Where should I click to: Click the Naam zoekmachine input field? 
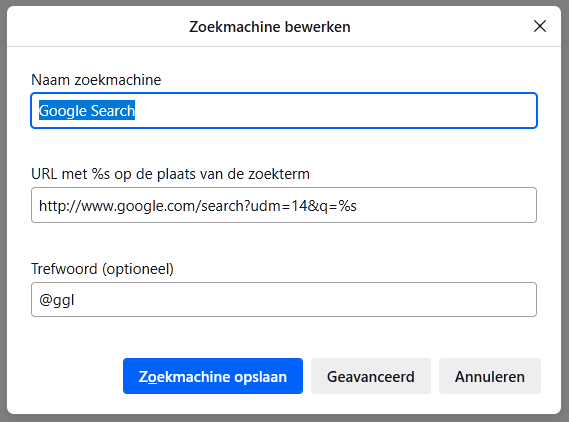[284, 111]
